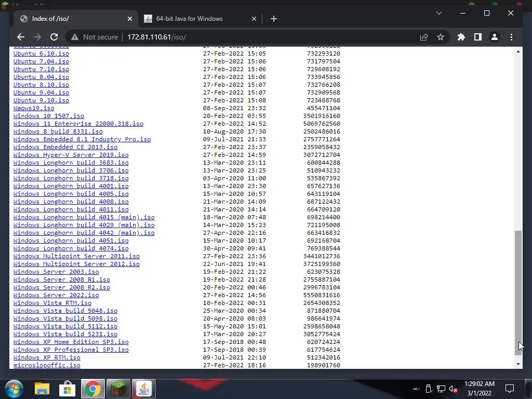Go back with the browser back arrow

coord(21,37)
